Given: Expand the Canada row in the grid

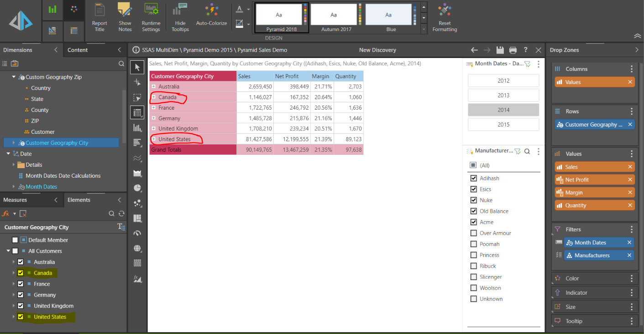Looking at the screenshot, I should click(x=154, y=97).
